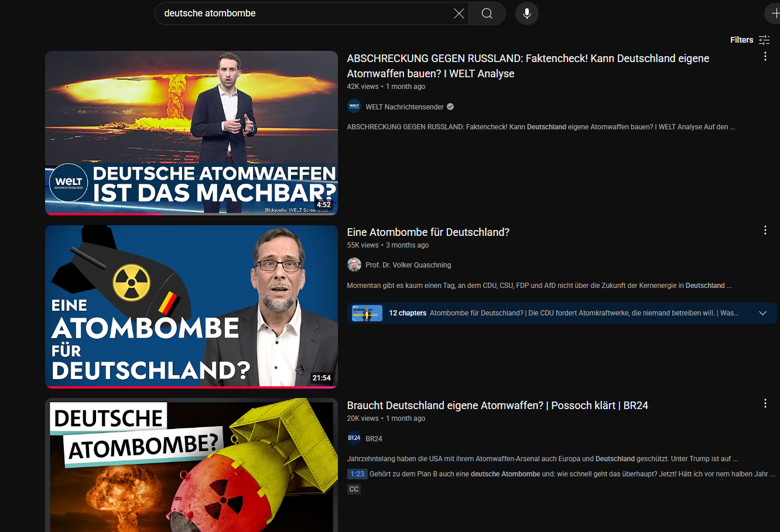Click the 'Momentan gibt es kaum einen Tag' description
Viewport: 780px width, 532px height.
pos(539,286)
